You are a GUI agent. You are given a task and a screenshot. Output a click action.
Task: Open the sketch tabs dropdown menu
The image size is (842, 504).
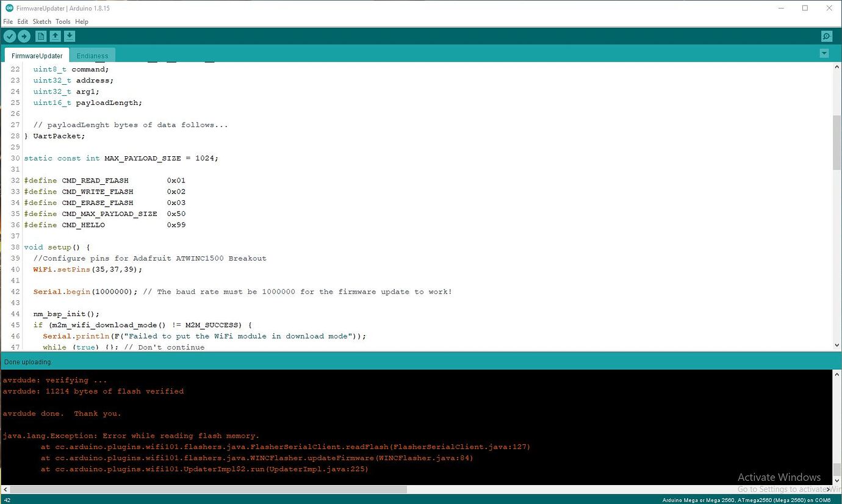824,53
